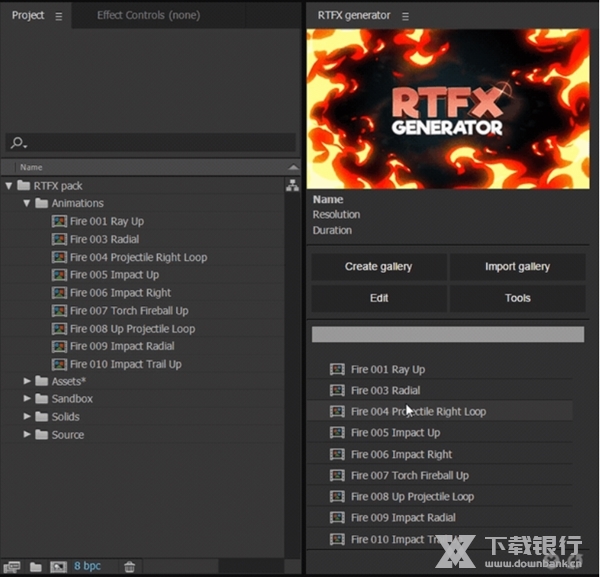This screenshot has height=577, width=600.
Task: Select the Sandbox folder name
Action: click(x=72, y=399)
